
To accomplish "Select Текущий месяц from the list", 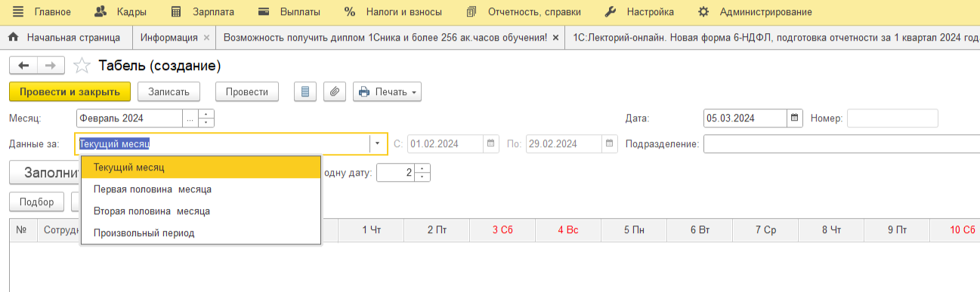I will 201,167.
